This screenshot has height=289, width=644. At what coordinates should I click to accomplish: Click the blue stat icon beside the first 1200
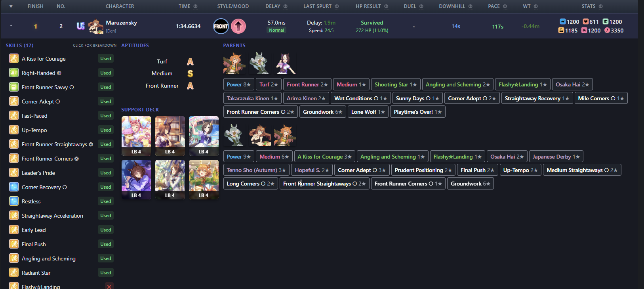[x=562, y=21]
